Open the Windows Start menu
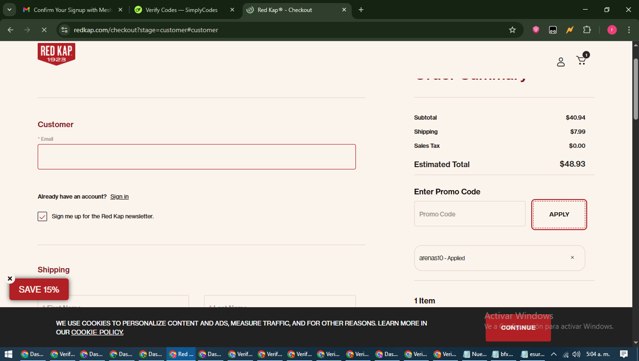 (8, 354)
